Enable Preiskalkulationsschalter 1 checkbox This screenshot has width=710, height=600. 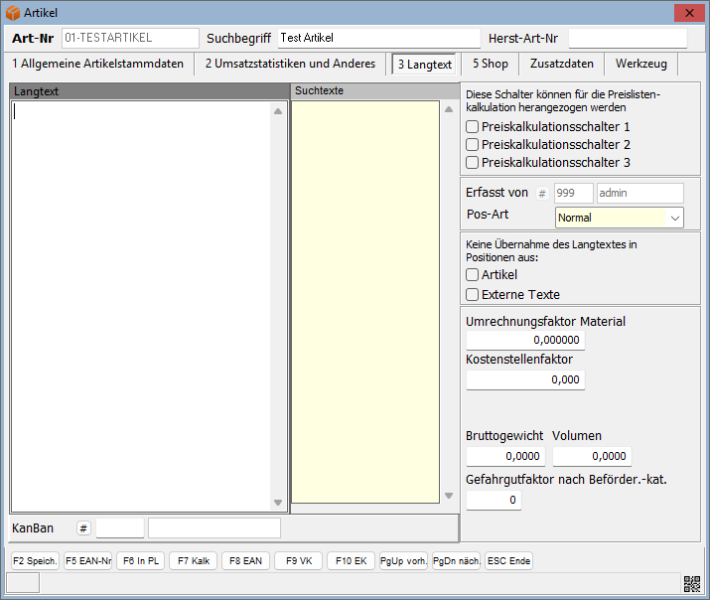tap(473, 127)
